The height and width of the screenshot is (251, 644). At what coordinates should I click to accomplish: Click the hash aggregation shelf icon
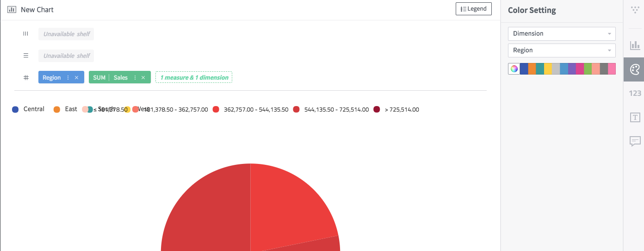(26, 77)
